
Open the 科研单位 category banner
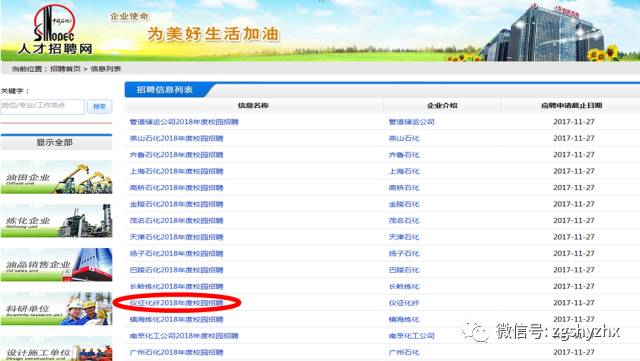point(56,309)
